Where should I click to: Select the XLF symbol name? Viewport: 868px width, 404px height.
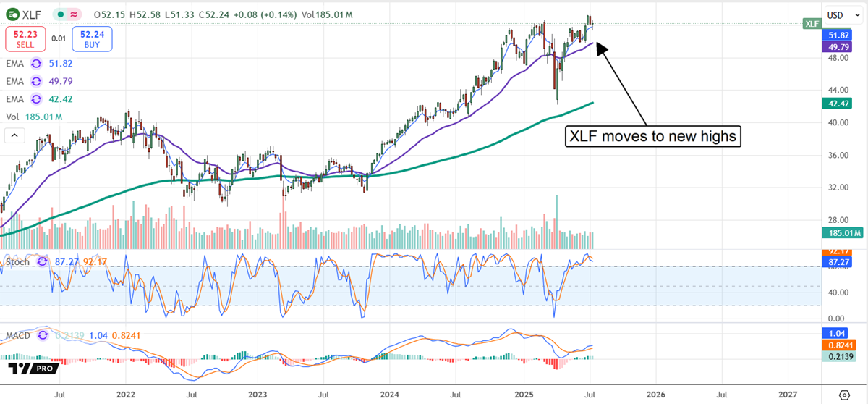point(33,14)
